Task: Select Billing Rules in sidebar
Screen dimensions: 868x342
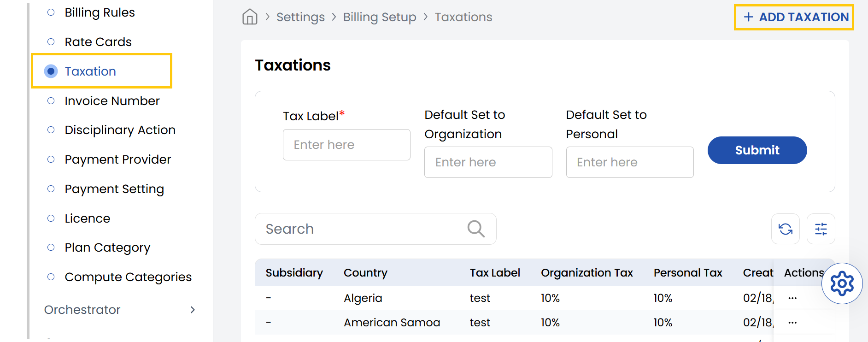Action: pyautogui.click(x=100, y=12)
